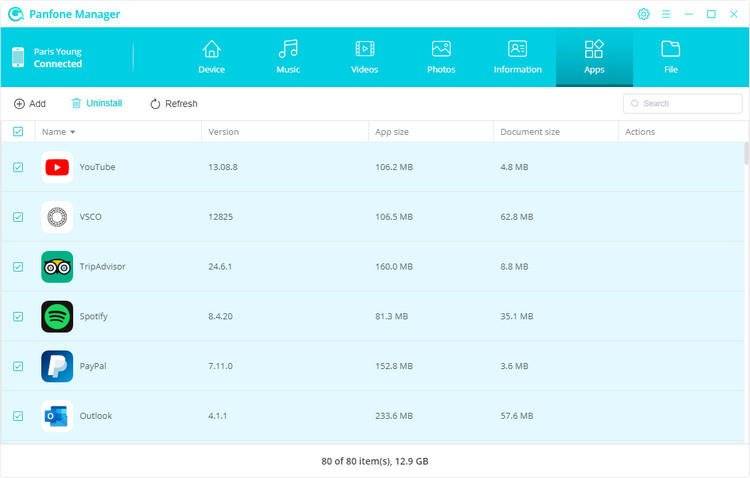The image size is (750, 478).
Task: Click the Panfone Manager logo icon
Action: point(16,14)
